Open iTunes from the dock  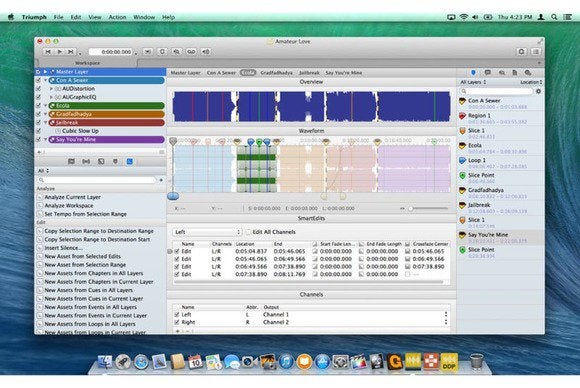[286, 362]
